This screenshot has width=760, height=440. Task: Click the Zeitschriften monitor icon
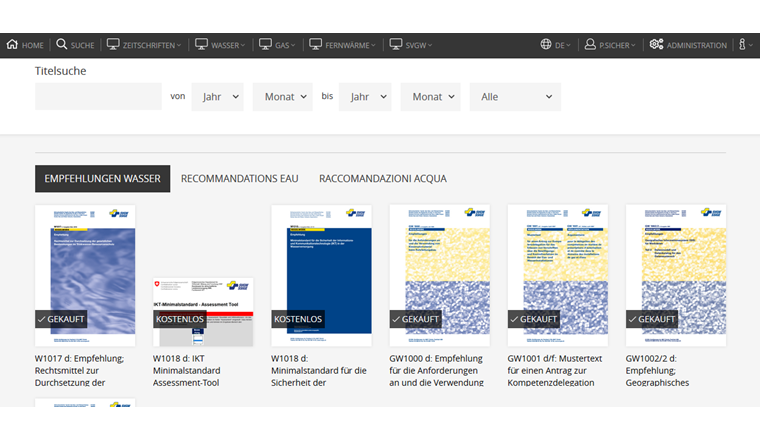click(x=113, y=45)
